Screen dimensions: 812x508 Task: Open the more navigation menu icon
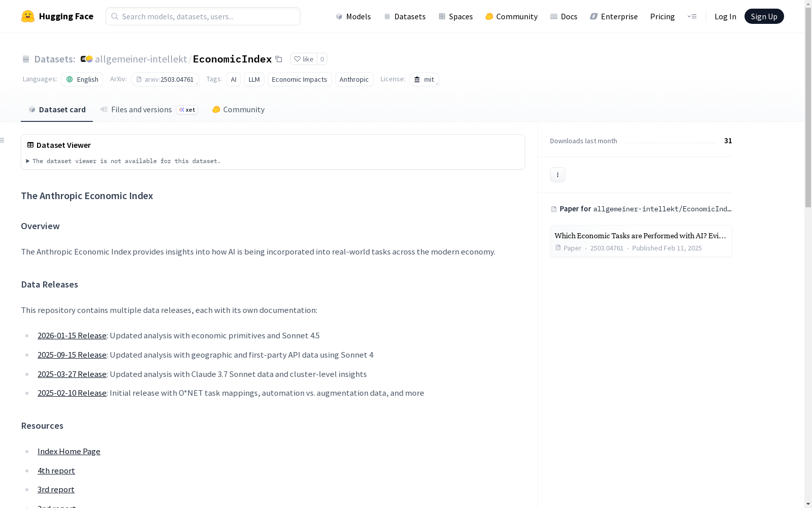tap(692, 16)
